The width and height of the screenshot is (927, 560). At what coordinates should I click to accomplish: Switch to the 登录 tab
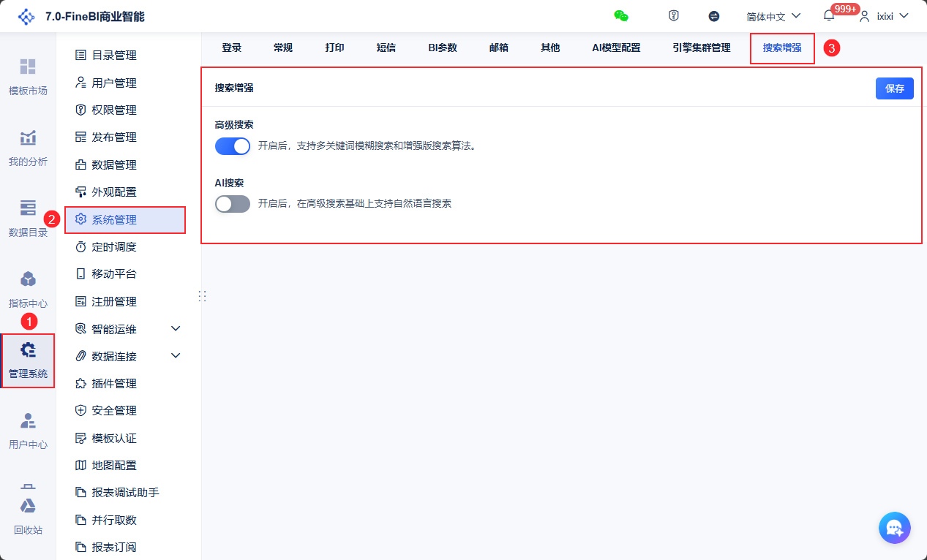click(x=232, y=48)
